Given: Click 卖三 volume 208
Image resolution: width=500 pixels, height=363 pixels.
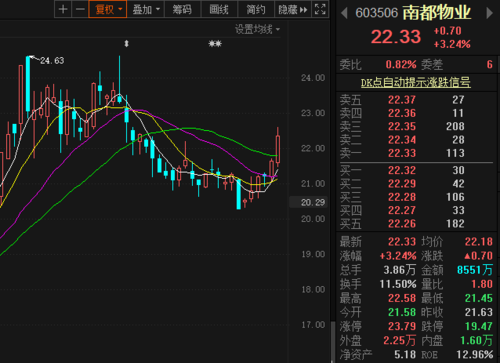Looking at the screenshot, I should [455, 126].
